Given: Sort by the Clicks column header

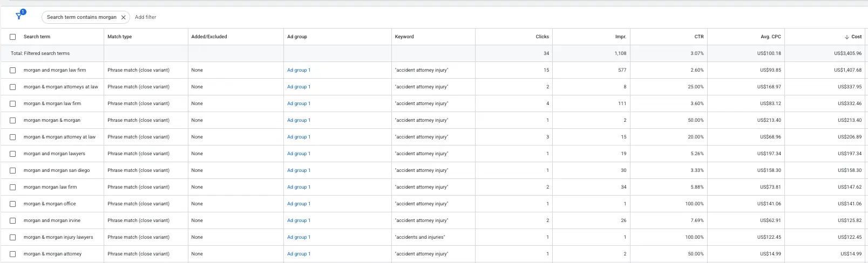Looking at the screenshot, I should pyautogui.click(x=542, y=37).
